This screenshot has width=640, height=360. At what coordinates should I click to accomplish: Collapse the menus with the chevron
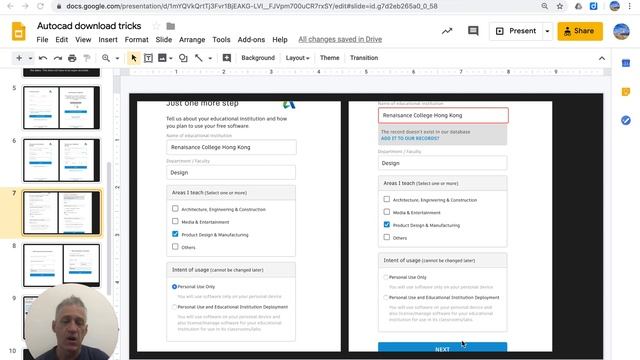[602, 58]
